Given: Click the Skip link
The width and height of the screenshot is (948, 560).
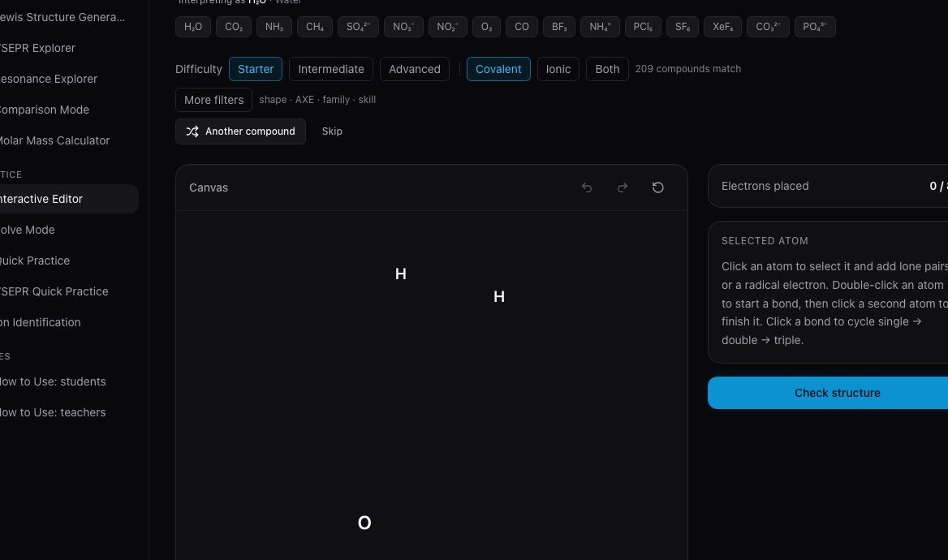Looking at the screenshot, I should tap(332, 131).
